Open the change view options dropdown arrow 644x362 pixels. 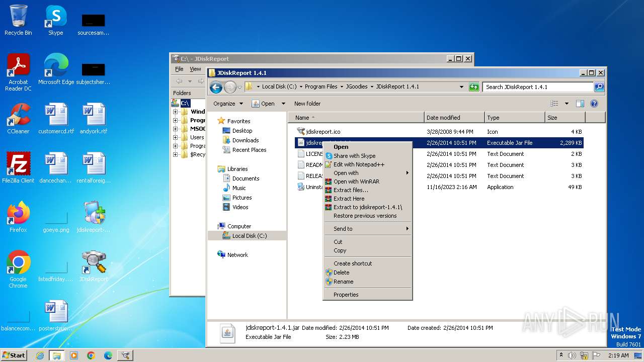click(567, 104)
